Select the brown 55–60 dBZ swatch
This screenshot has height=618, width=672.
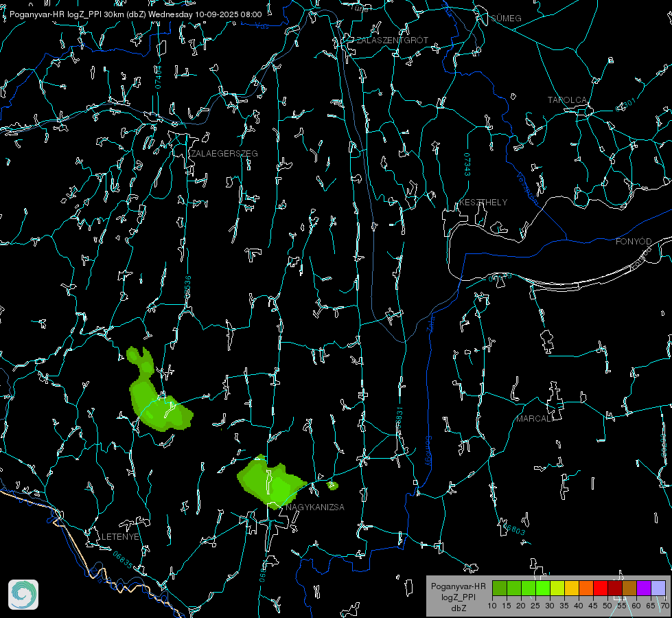pyautogui.click(x=629, y=588)
